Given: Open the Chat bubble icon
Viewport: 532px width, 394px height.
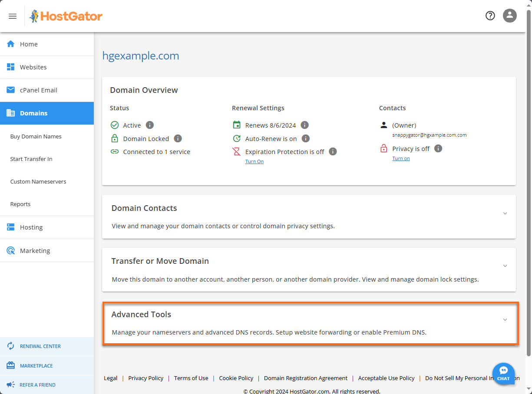Looking at the screenshot, I should pos(503,374).
